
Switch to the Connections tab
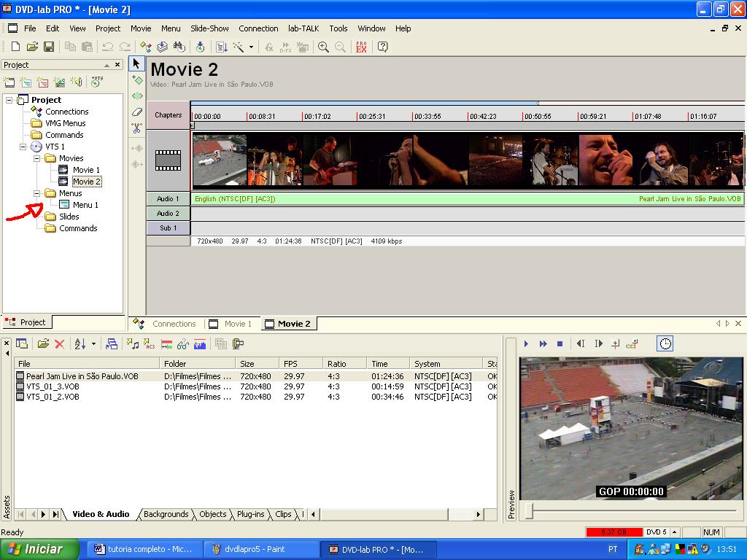tap(165, 324)
